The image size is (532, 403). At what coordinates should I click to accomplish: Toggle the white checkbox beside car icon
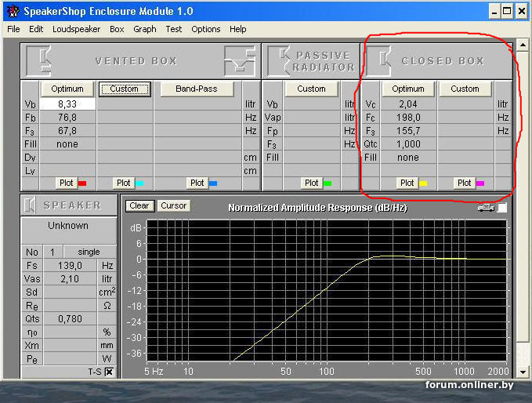[x=502, y=207]
